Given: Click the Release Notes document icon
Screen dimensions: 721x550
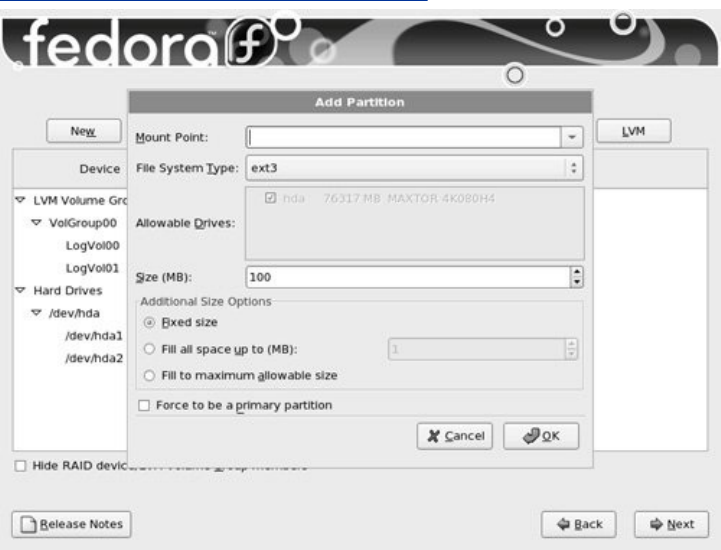Looking at the screenshot, I should (29, 524).
